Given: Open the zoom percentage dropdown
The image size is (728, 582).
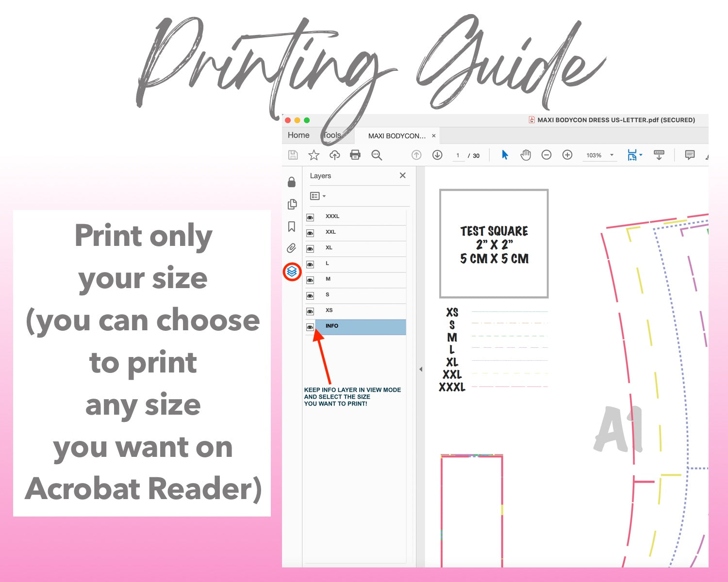Looking at the screenshot, I should coord(612,155).
